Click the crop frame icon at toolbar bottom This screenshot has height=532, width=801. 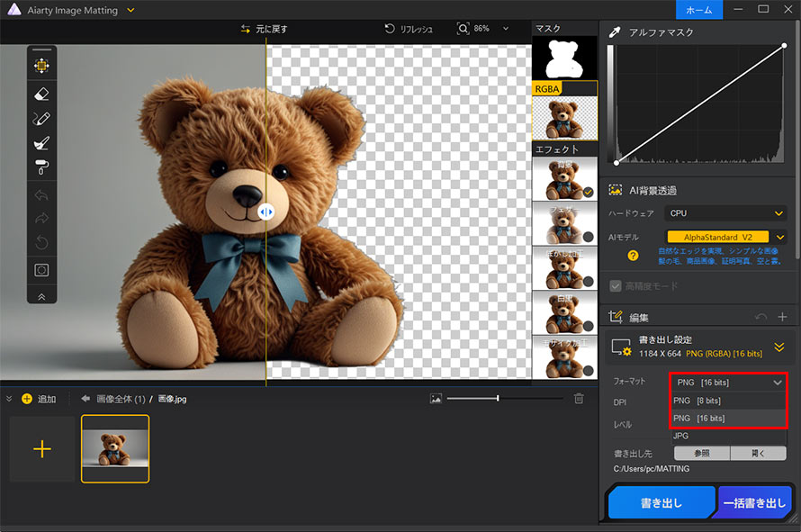(41, 269)
